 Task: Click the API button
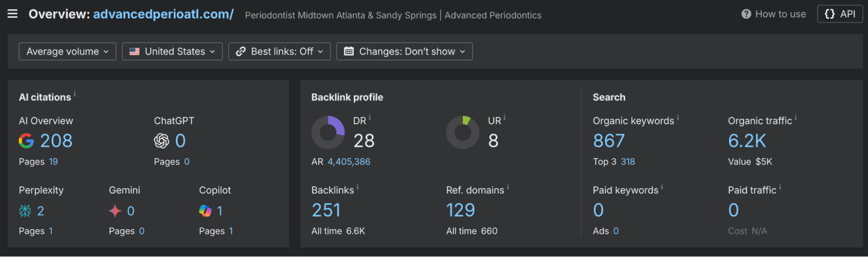click(x=840, y=14)
